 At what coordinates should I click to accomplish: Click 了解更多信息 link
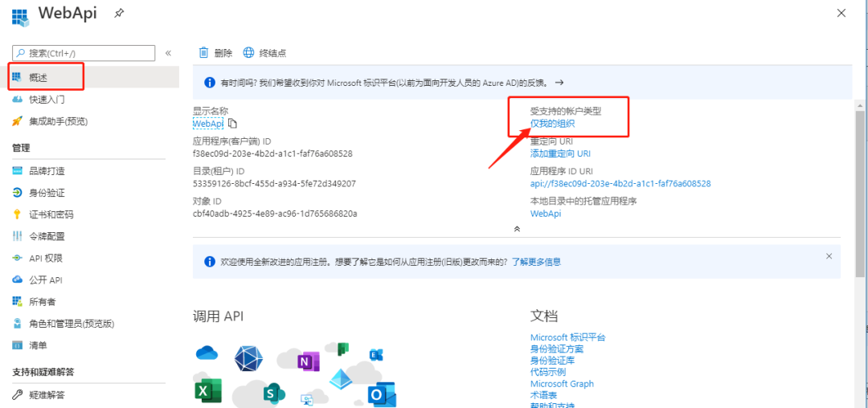pyautogui.click(x=536, y=262)
